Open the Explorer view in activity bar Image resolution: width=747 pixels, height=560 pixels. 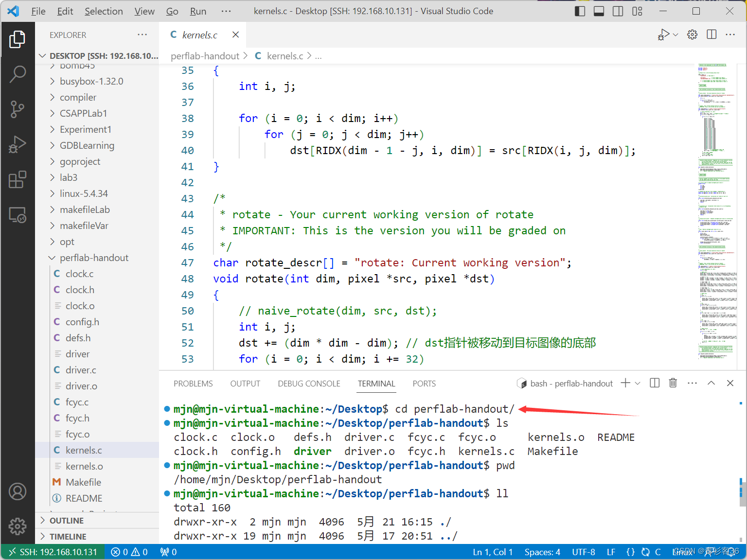click(x=18, y=39)
